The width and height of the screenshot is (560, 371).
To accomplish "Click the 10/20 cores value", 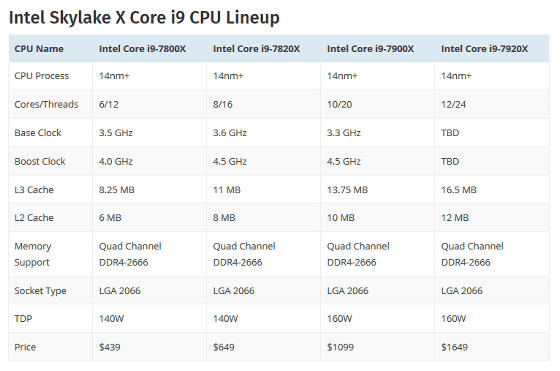I will (339, 104).
